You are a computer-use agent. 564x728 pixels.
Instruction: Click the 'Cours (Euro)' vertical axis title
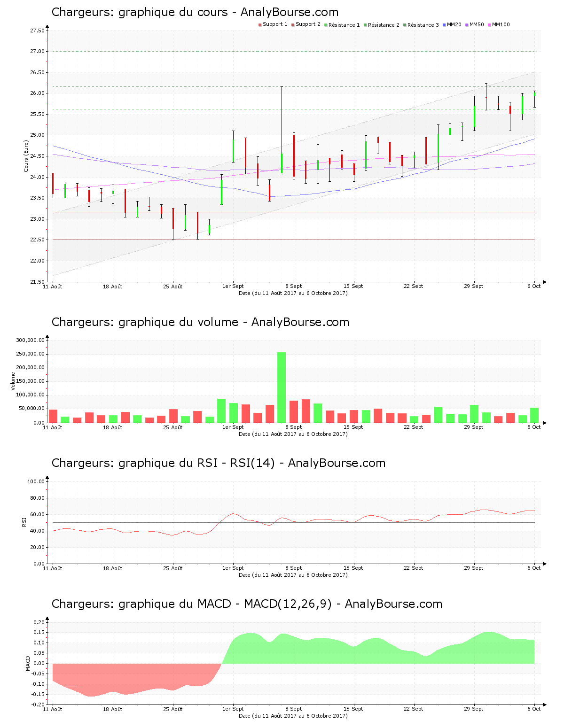click(26, 156)
